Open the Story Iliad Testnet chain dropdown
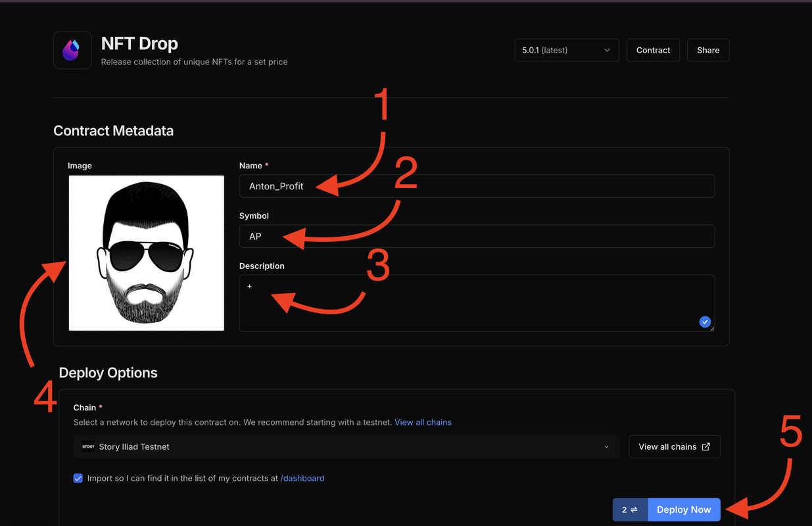The width and height of the screenshot is (812, 526). point(346,446)
